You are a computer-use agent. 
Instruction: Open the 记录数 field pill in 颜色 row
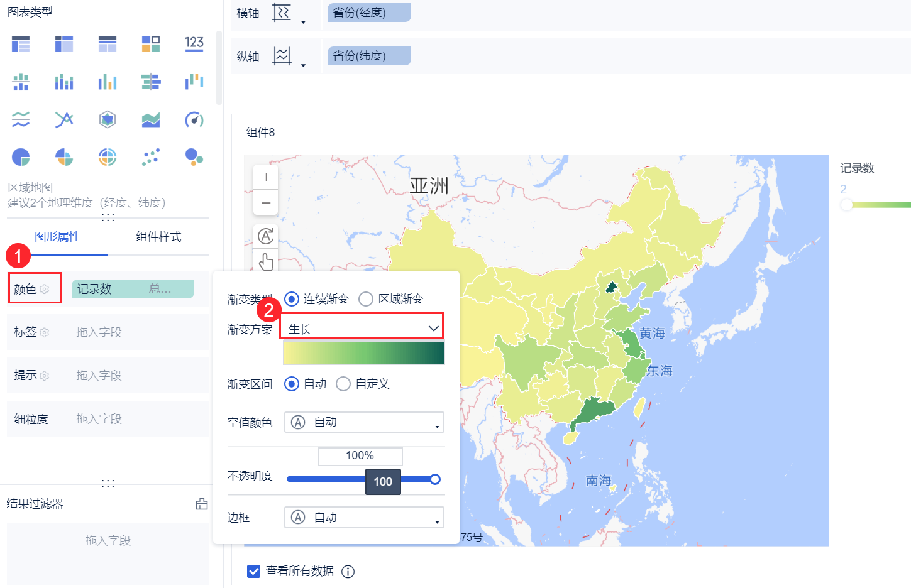click(x=133, y=289)
